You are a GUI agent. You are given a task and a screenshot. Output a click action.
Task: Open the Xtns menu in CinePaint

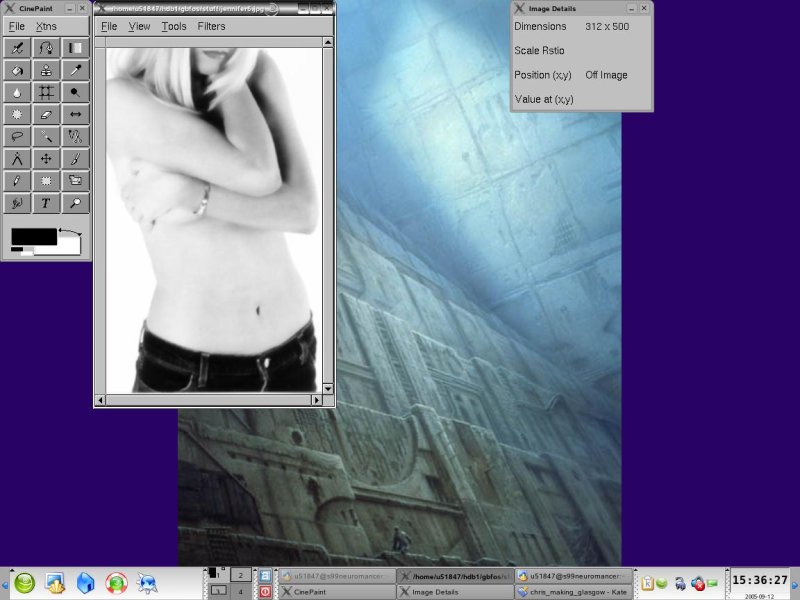(x=46, y=26)
